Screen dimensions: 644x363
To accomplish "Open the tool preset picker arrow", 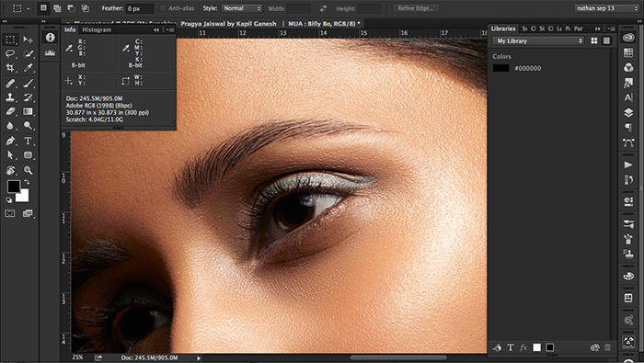I will click(x=28, y=8).
